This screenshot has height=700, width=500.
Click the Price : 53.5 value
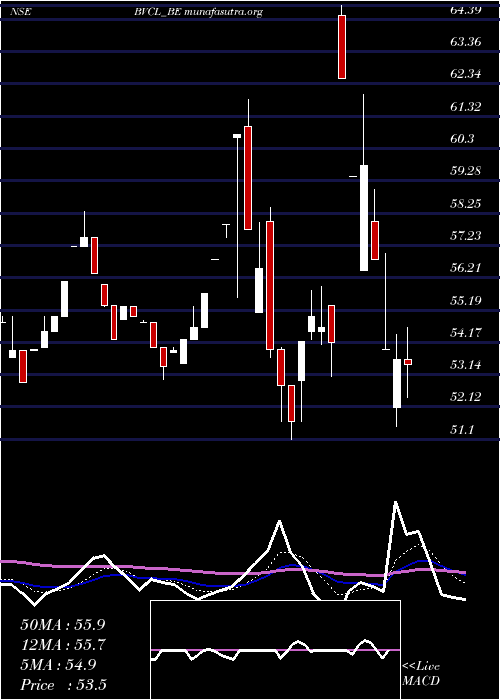63,685
